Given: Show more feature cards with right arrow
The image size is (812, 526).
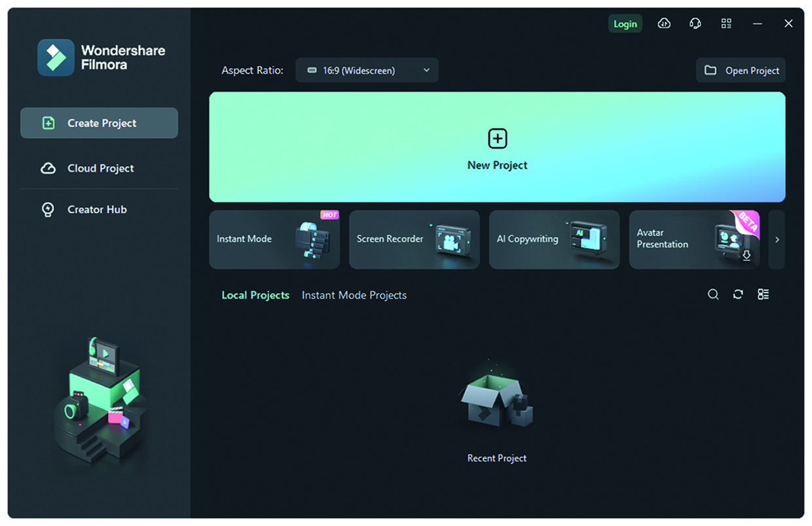Looking at the screenshot, I should (777, 240).
